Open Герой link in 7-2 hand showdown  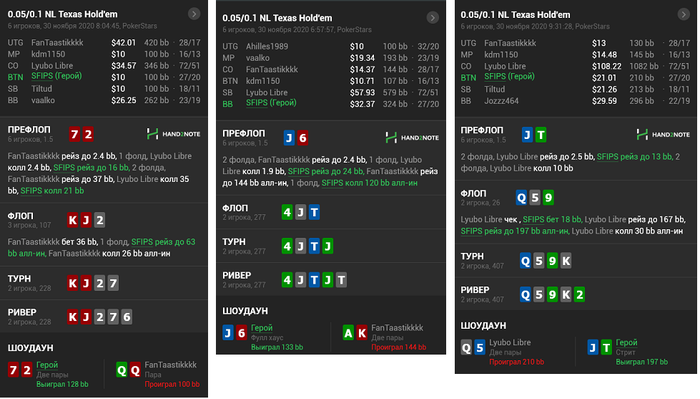47,365
